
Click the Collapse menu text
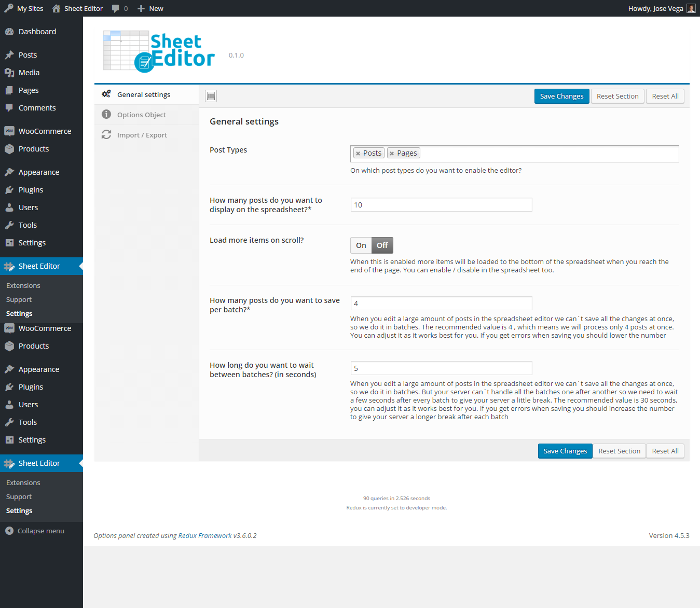tap(41, 531)
